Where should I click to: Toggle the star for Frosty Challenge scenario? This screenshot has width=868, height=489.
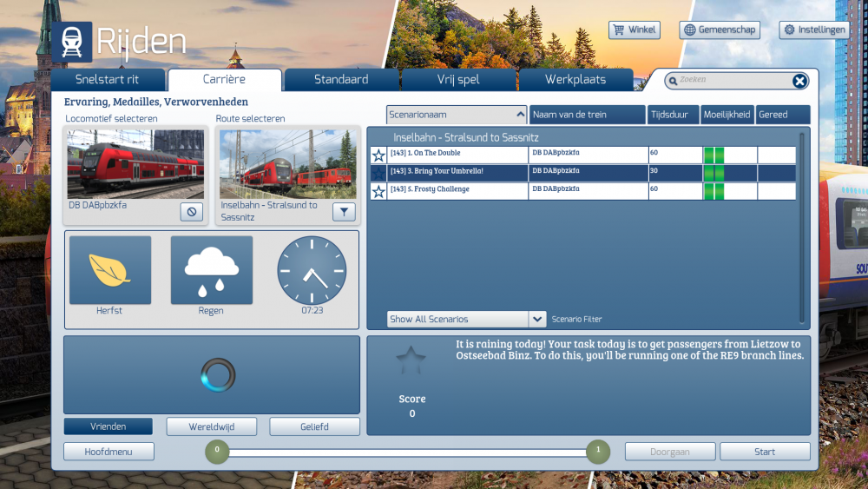[378, 191]
